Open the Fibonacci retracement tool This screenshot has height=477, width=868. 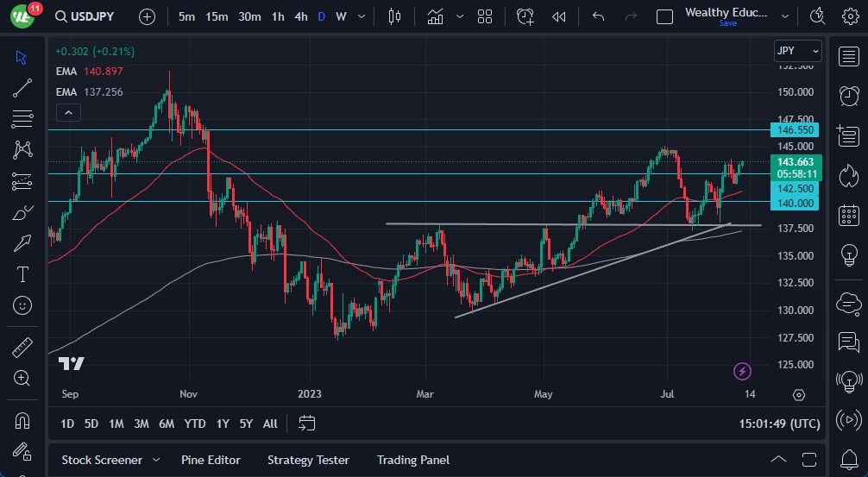coord(22,119)
